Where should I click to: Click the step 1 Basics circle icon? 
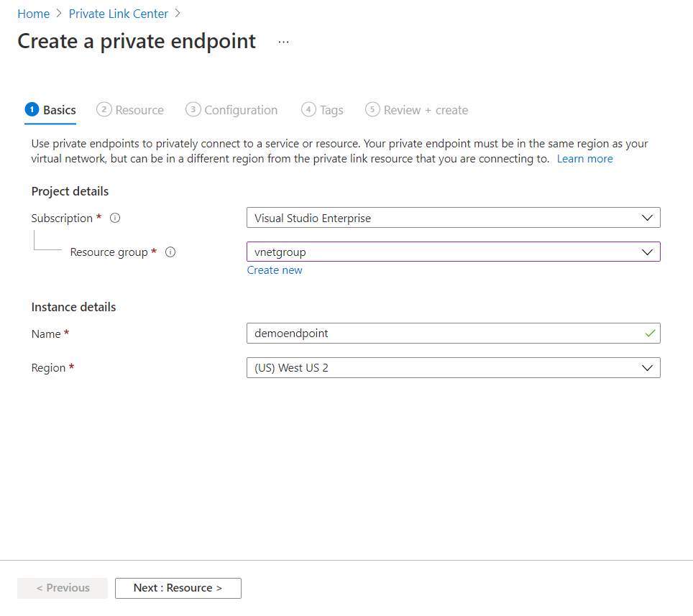pos(32,109)
